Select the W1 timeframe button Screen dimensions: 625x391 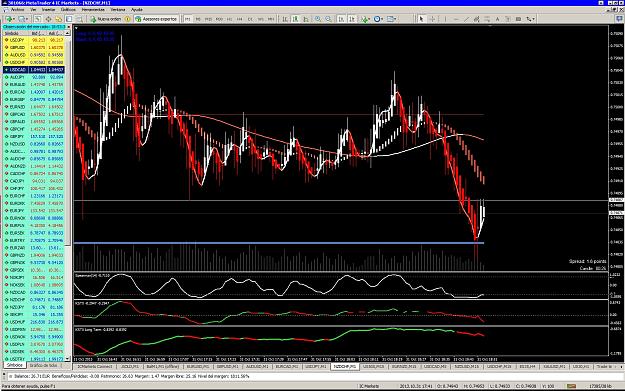point(261,19)
